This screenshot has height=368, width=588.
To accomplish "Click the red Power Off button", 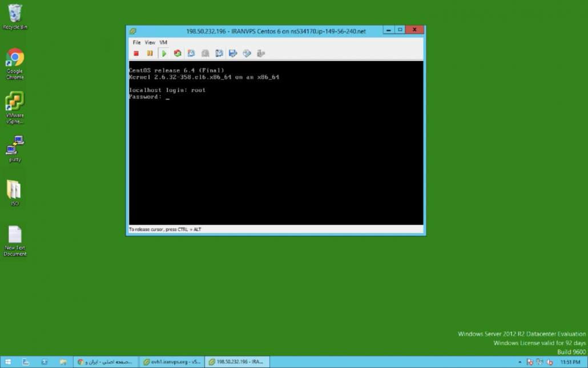I will coord(136,53).
